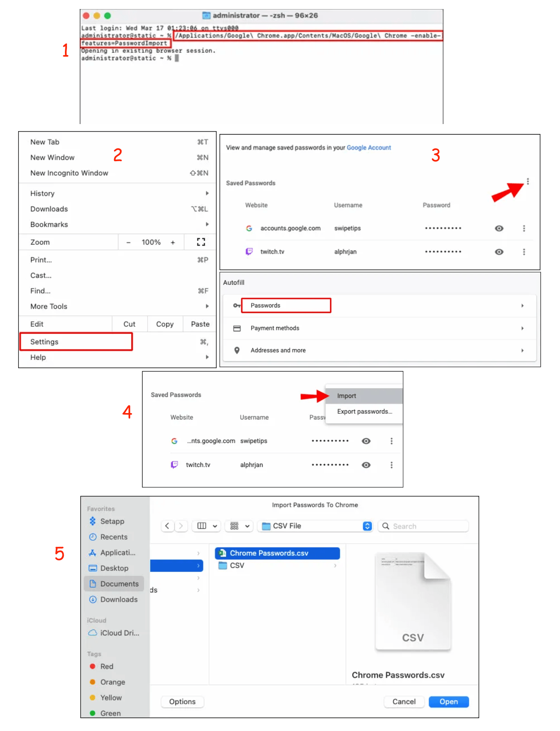Open the CSV folder
The height and width of the screenshot is (731, 560).
pyautogui.click(x=278, y=566)
